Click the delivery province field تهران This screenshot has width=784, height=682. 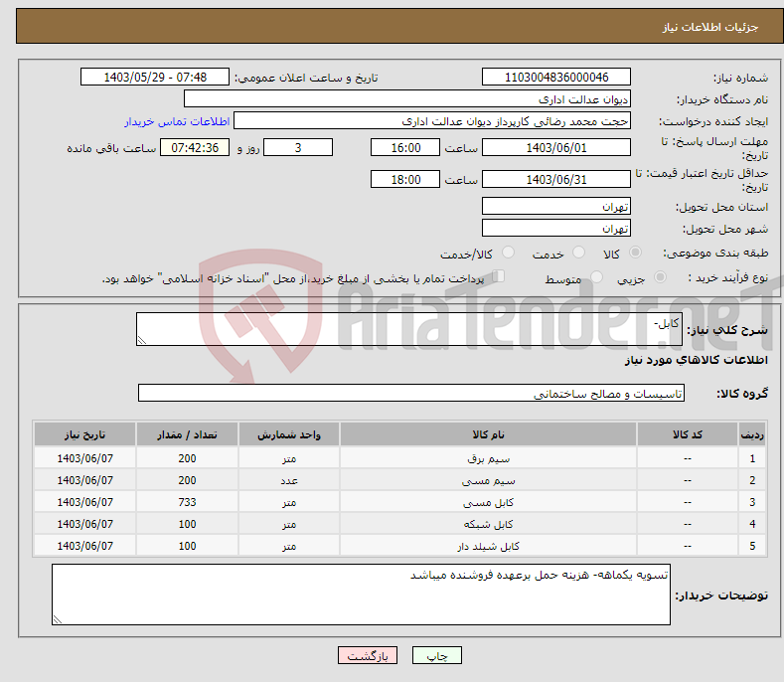coord(556,206)
